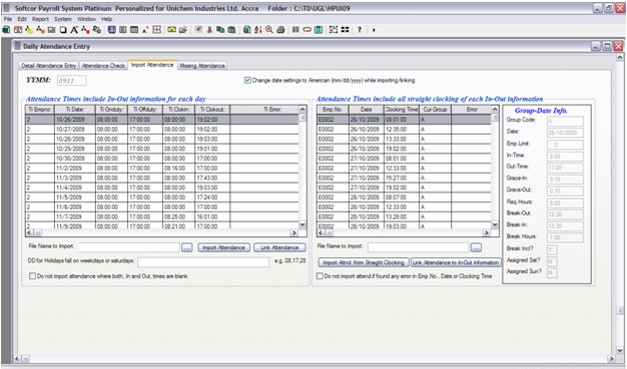Click the yellow rectangle toolbar icon

[x=172, y=30]
